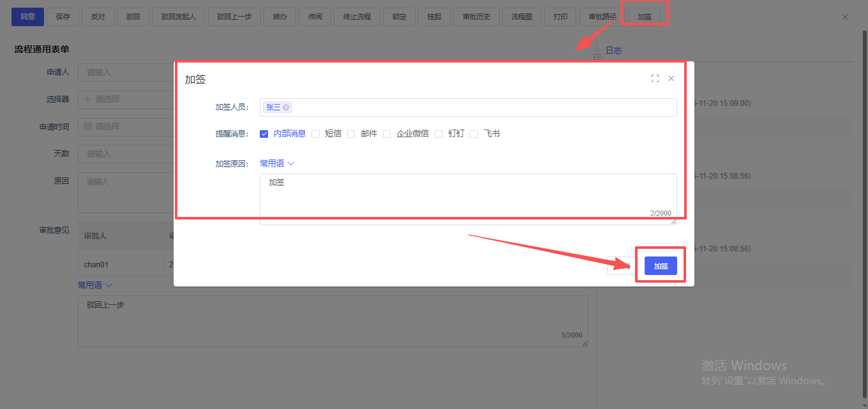Click the blue 同意 button
This screenshot has width=868, height=409.
(27, 17)
